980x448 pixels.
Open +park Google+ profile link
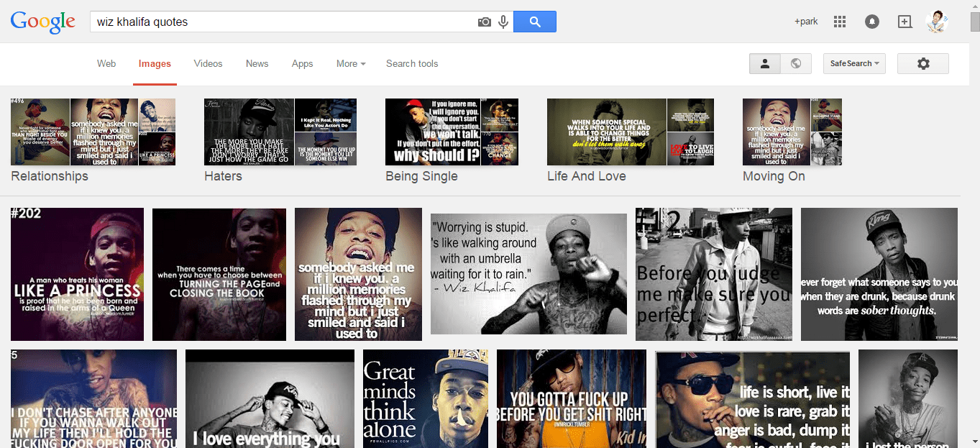[806, 22]
